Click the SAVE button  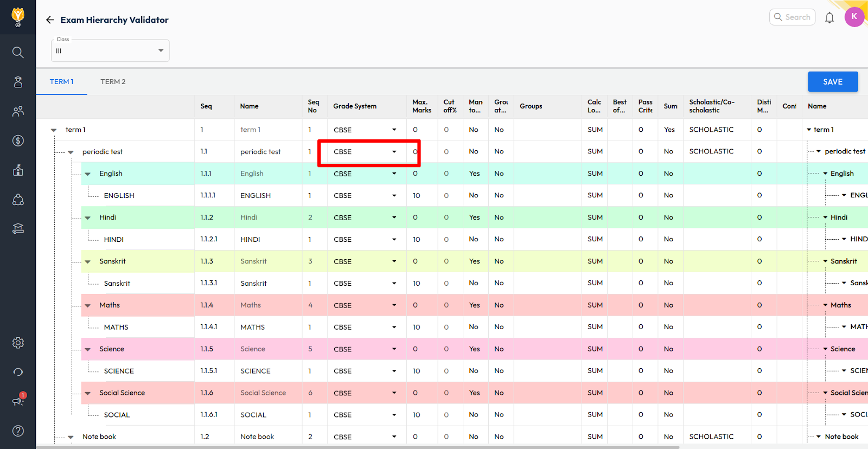click(x=833, y=82)
